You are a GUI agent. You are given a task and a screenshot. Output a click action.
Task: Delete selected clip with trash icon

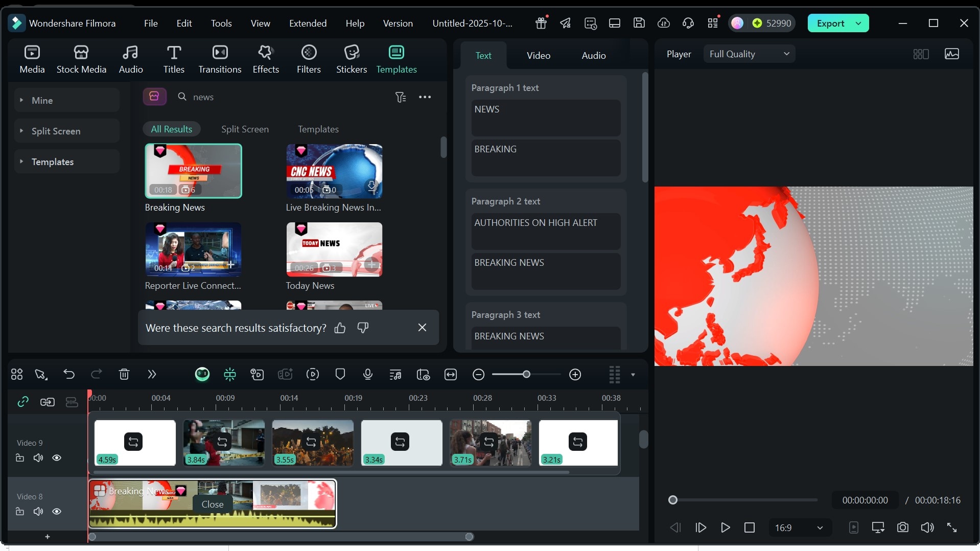coord(124,375)
